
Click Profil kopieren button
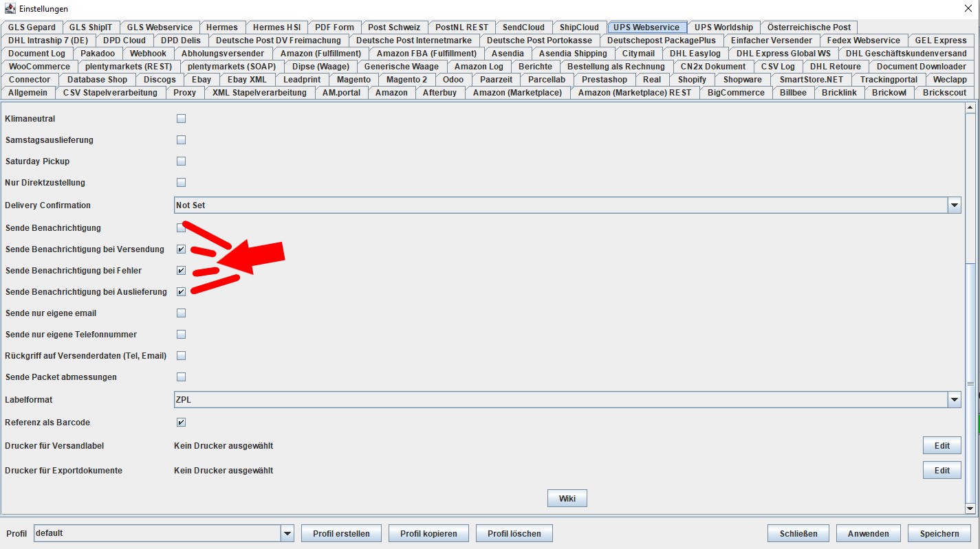point(428,534)
